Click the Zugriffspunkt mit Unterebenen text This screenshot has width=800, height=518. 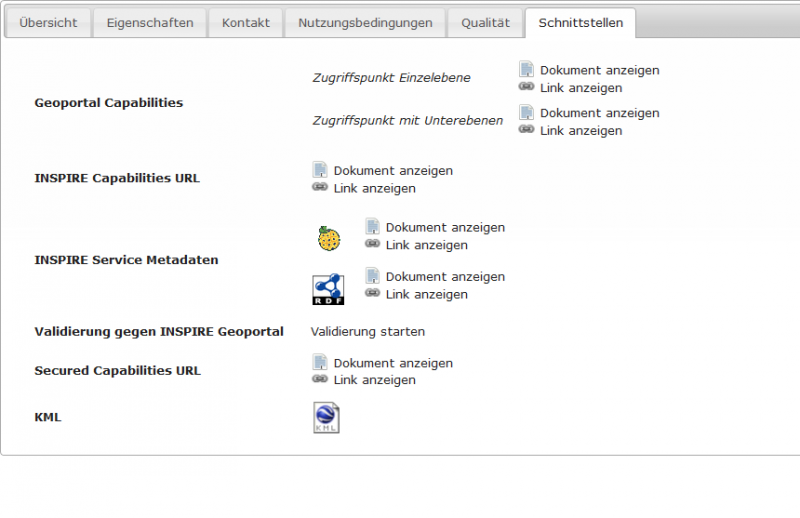407,121
